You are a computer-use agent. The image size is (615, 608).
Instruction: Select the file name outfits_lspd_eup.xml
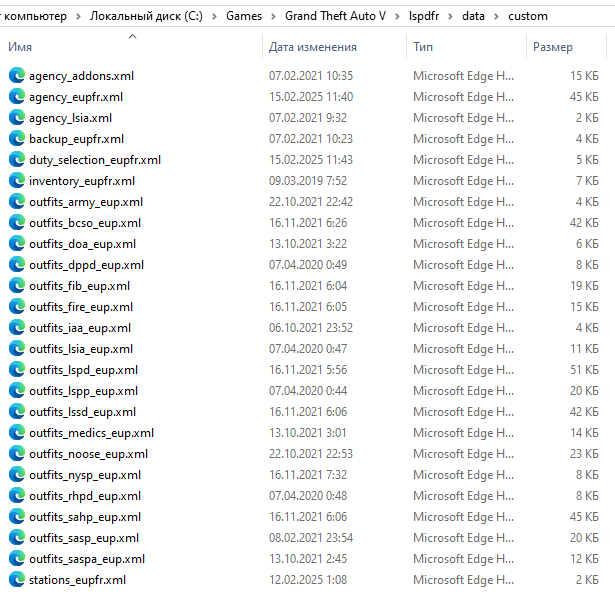[x=84, y=370]
